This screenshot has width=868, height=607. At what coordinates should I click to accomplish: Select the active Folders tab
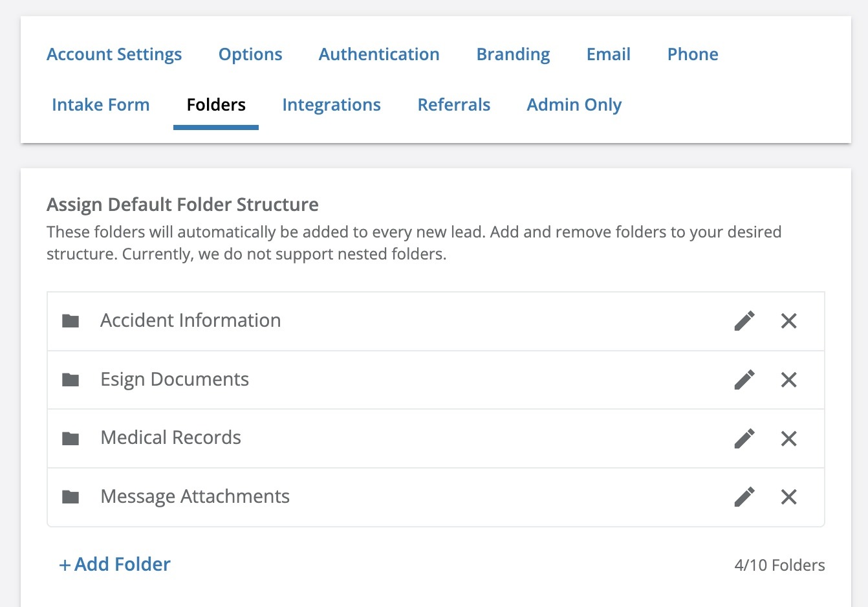point(216,105)
